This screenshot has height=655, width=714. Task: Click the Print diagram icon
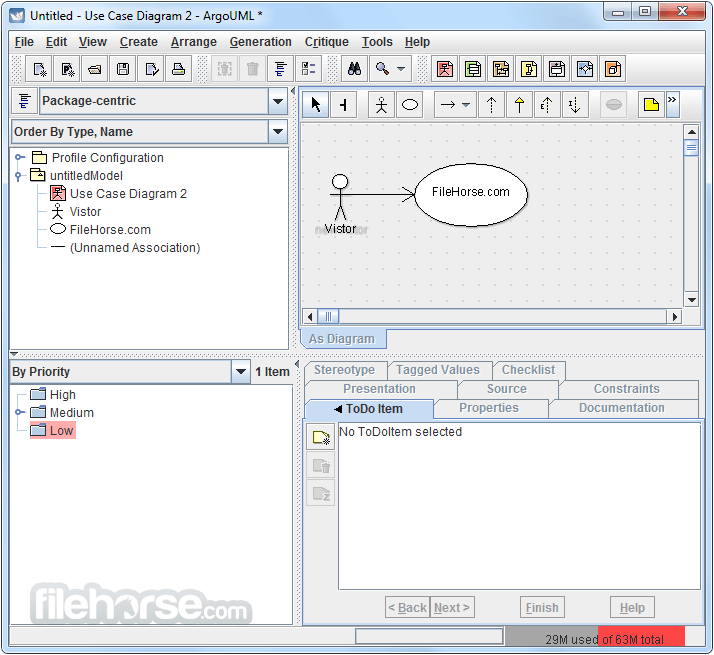coord(178,69)
